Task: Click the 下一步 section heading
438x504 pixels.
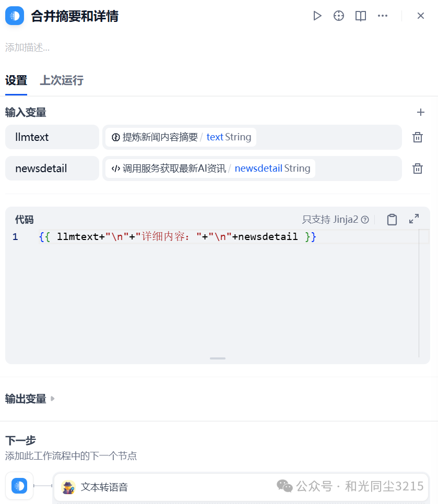Action: tap(20, 440)
